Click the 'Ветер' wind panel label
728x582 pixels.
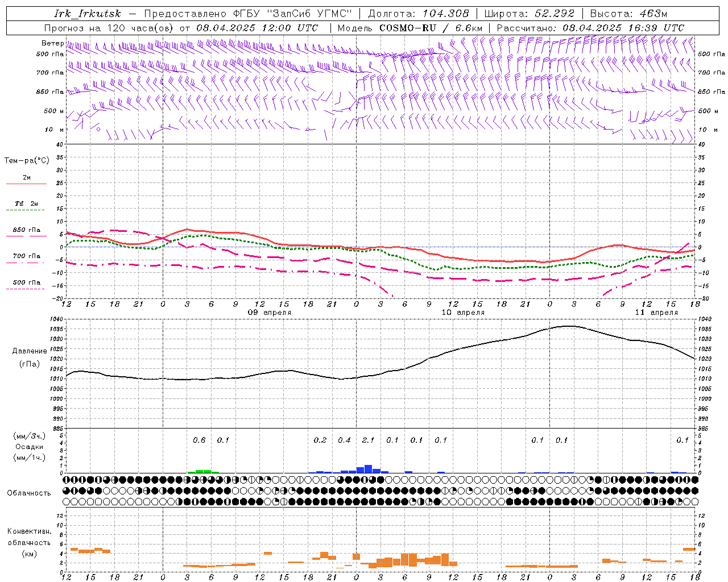53,43
